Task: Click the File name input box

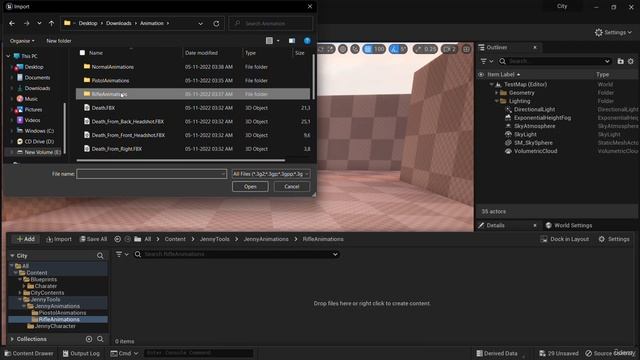Action: pos(151,174)
